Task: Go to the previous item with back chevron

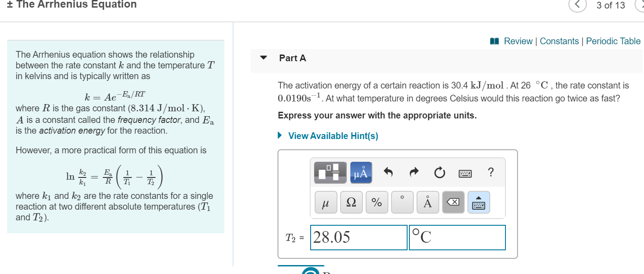Action: 577,5
